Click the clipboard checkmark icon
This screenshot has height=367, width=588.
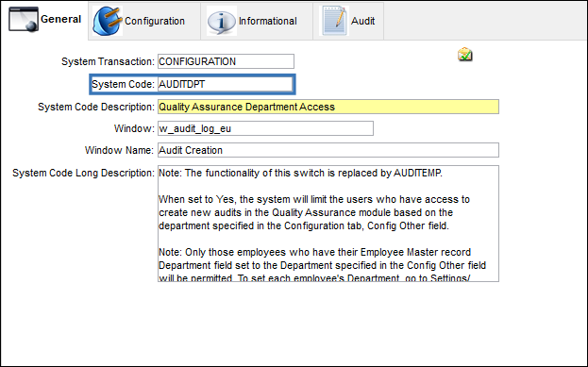click(465, 55)
